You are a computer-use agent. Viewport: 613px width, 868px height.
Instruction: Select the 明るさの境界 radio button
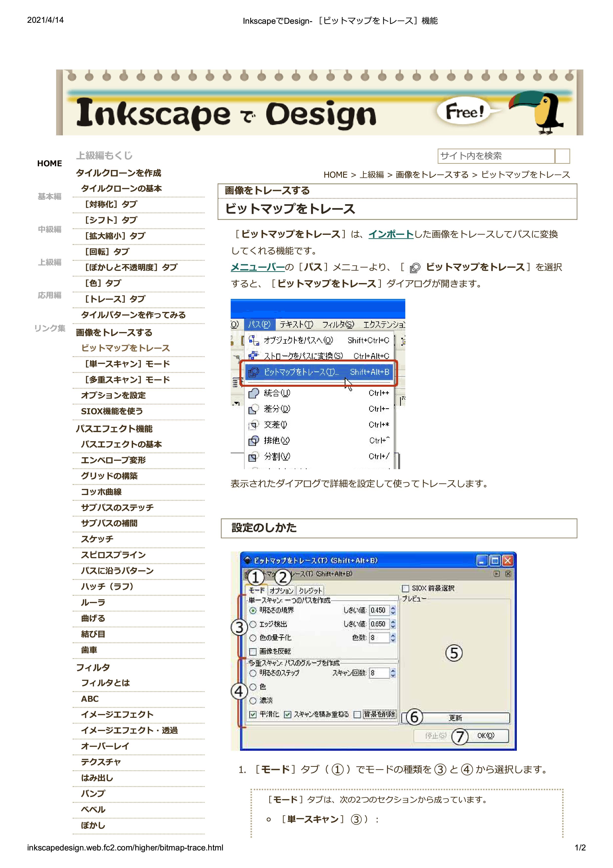pos(253,611)
